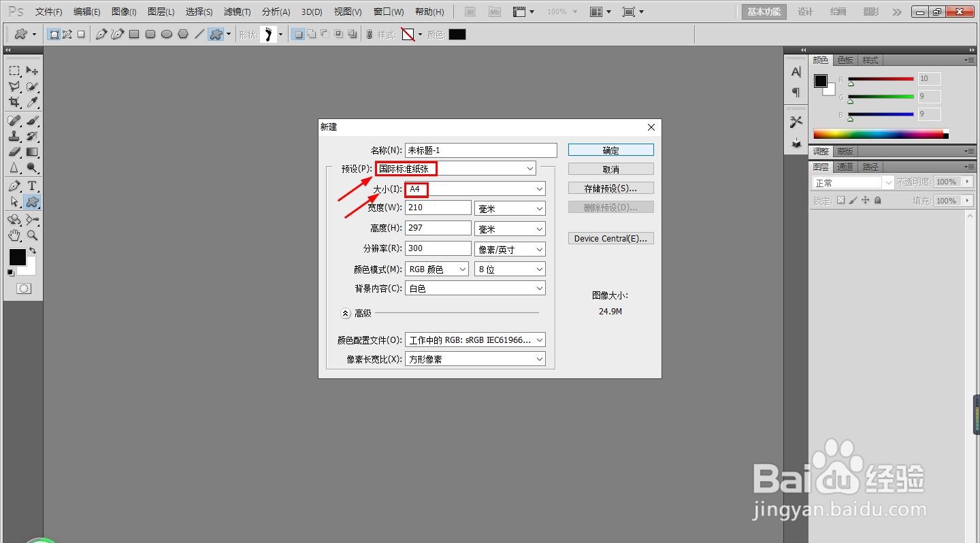Select the Rectangular Marquee tool

tap(14, 71)
